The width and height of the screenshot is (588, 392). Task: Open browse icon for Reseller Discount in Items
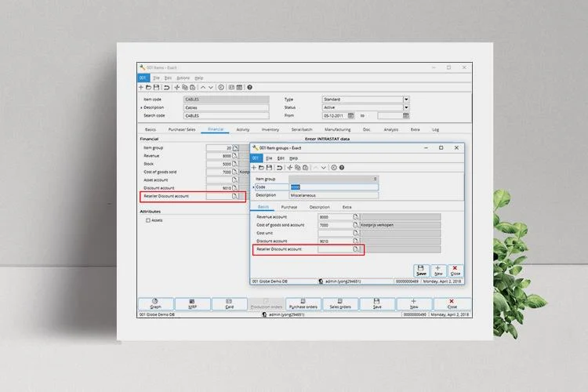coord(235,196)
